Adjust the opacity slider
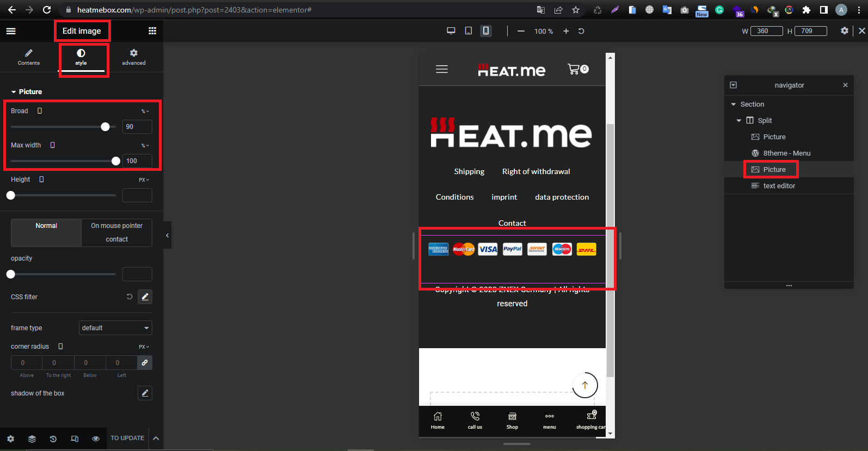This screenshot has height=451, width=868. coord(63,274)
